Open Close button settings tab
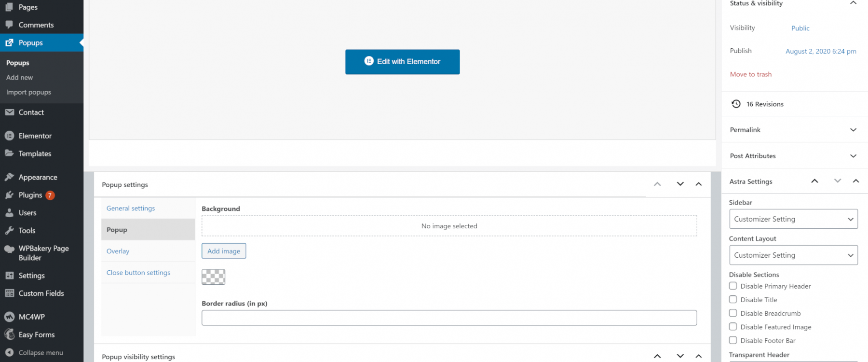 point(138,273)
